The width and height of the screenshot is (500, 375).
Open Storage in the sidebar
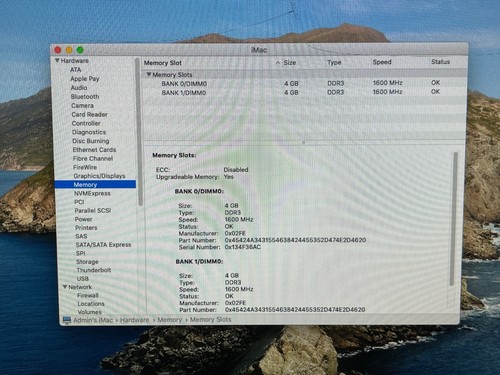[87, 262]
